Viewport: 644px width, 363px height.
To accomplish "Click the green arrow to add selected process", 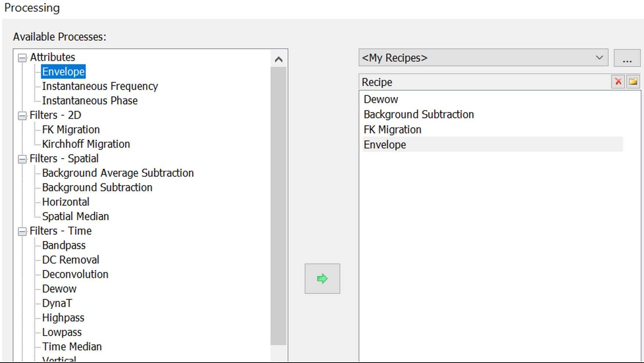I will pos(322,279).
